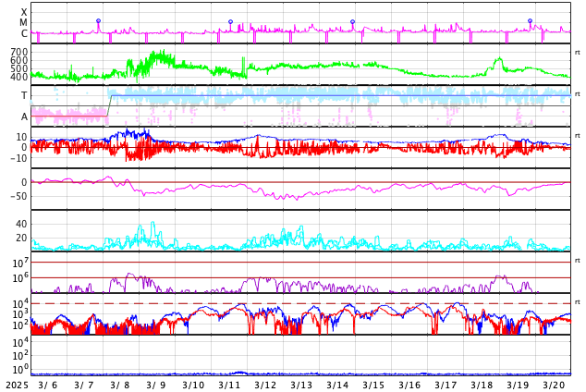Click the -10 tick on red-blue field plot
Screen dimensions: 586x392
[x=19, y=158]
